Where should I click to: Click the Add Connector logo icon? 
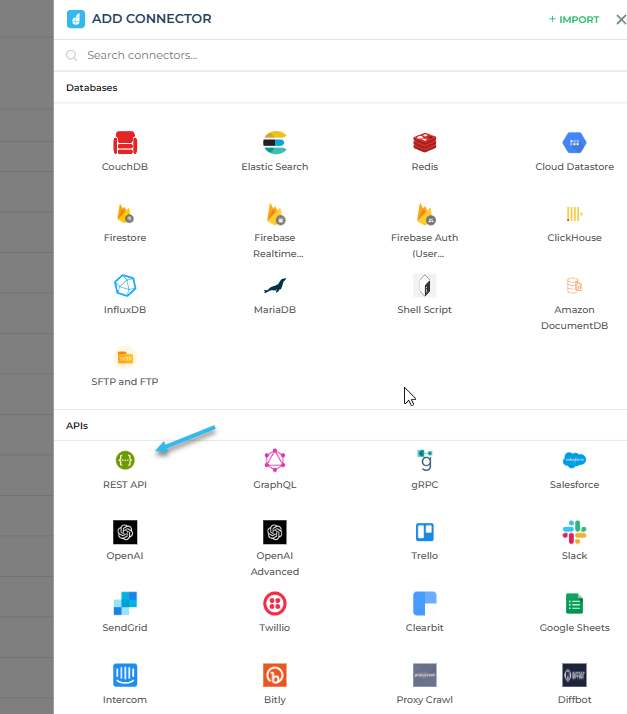point(76,19)
